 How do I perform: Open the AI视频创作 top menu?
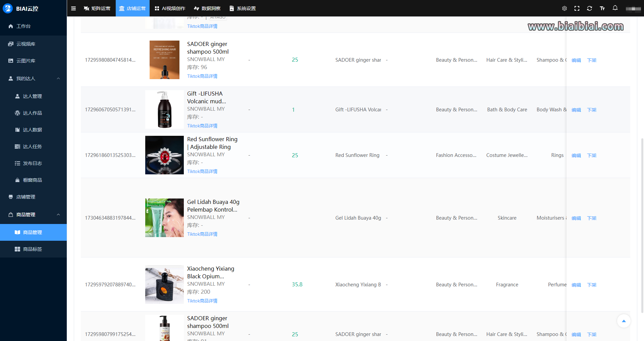170,8
